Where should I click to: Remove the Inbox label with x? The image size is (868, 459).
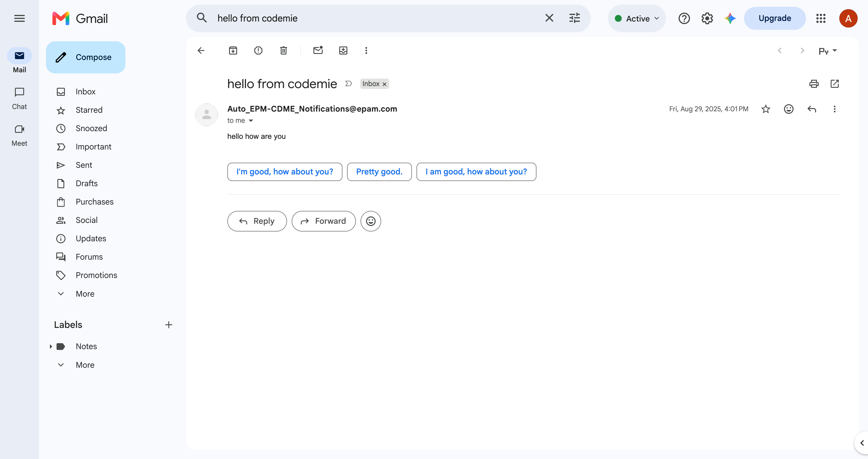click(x=384, y=84)
